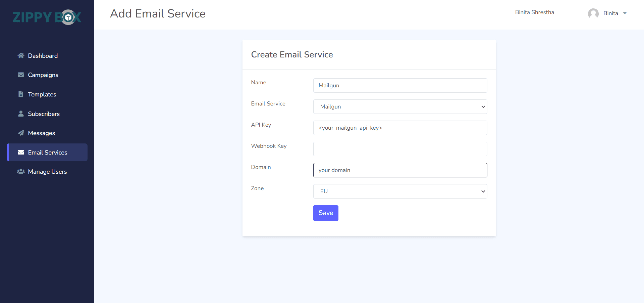Click the Domain input field
Viewport: 644px width, 303px height.
click(x=400, y=170)
